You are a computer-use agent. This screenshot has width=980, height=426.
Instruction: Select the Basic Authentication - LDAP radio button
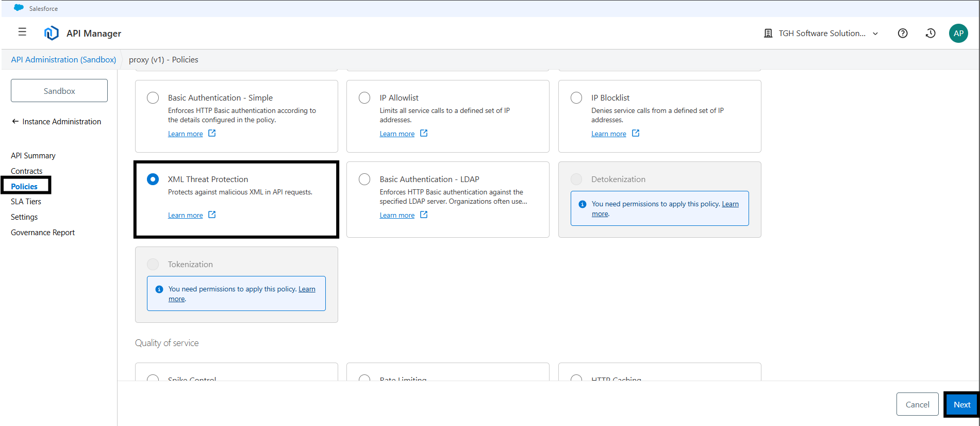pos(364,179)
